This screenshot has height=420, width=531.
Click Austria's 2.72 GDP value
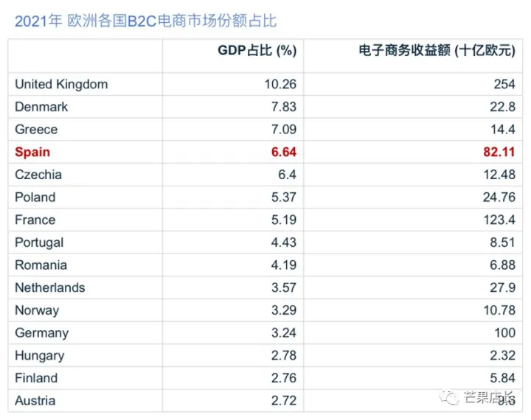click(284, 401)
